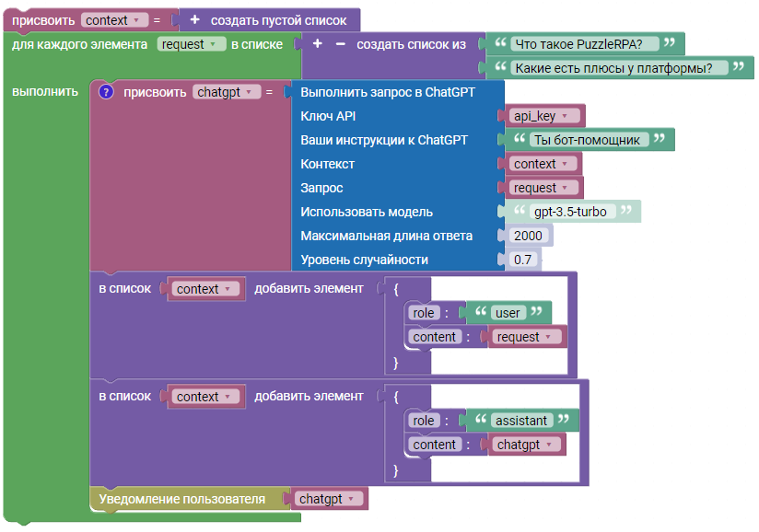The image size is (759, 532).
Task: Edit the 'content' key paired with request variable
Action: 435,337
